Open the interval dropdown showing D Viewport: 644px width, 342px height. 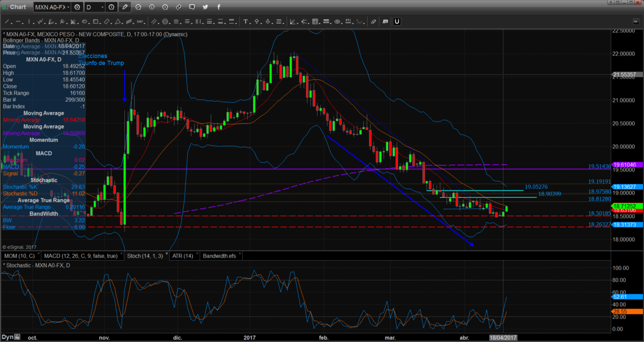[x=95, y=7]
